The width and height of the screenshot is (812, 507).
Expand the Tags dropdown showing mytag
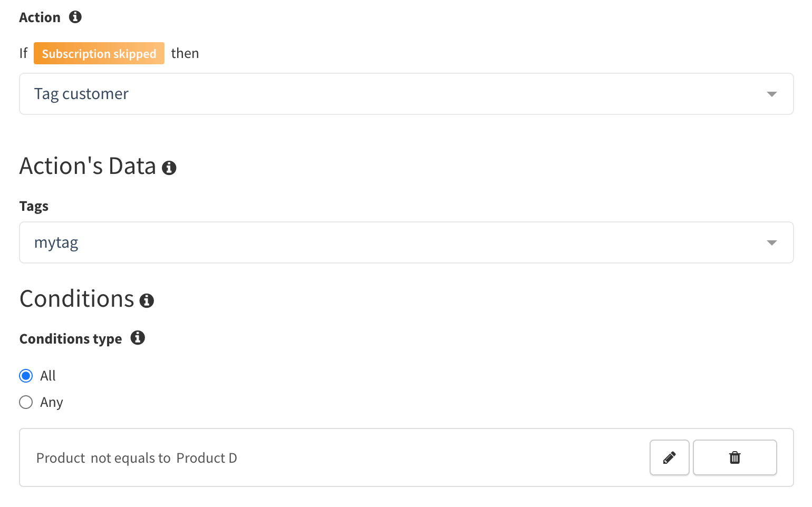[407, 242]
